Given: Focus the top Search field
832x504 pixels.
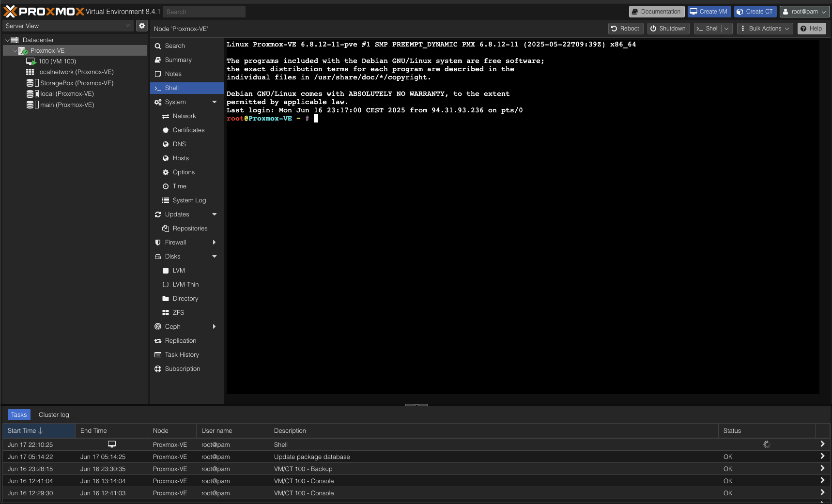Looking at the screenshot, I should 204,12.
